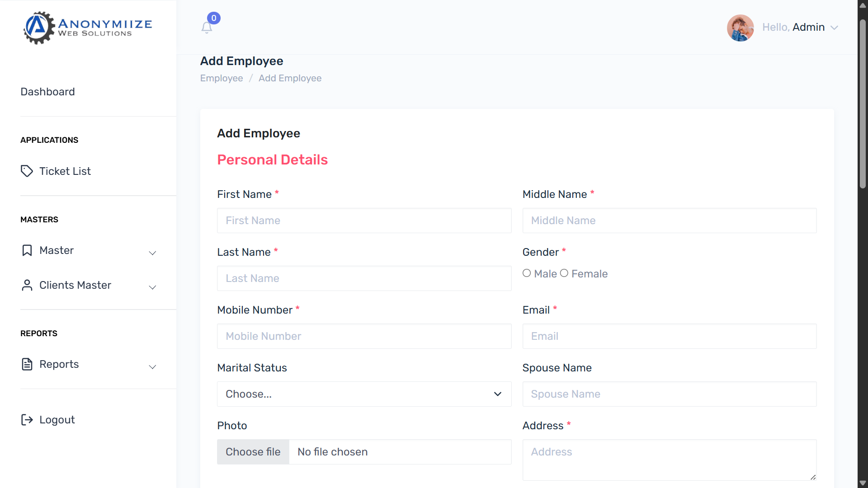The width and height of the screenshot is (868, 488).
Task: Open the Marital Status dropdown
Action: (364, 394)
